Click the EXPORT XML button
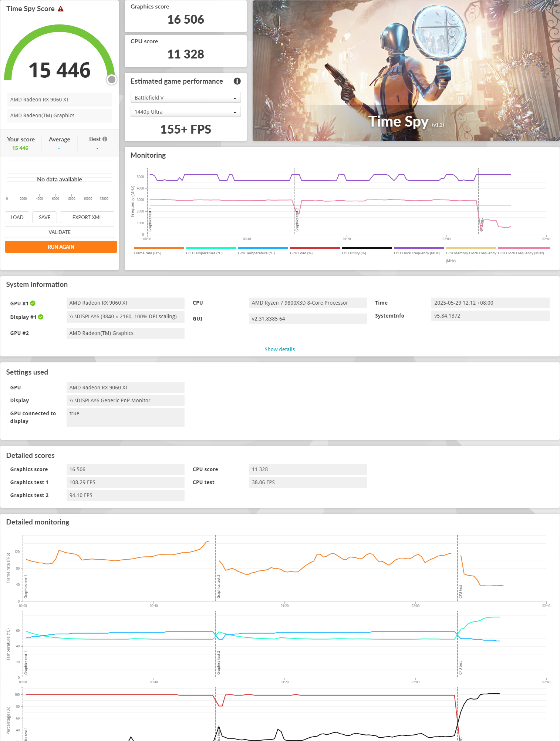Image resolution: width=560 pixels, height=741 pixels. point(87,217)
